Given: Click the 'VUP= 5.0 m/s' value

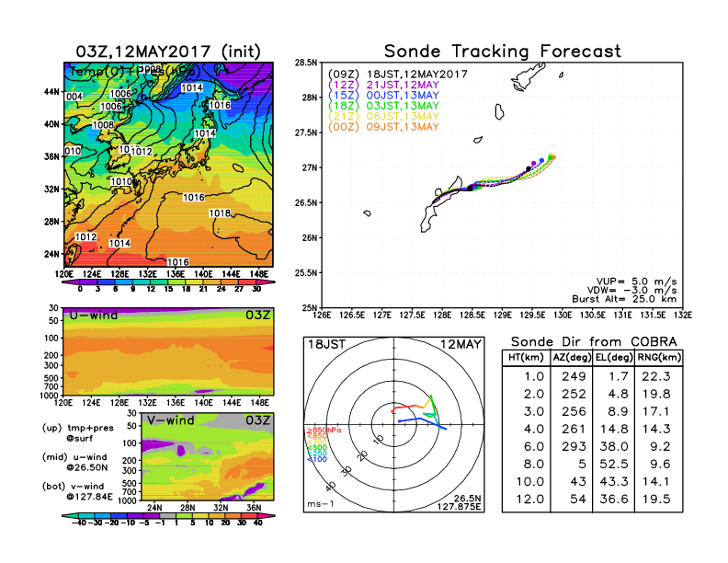Looking at the screenshot, I should [x=636, y=281].
